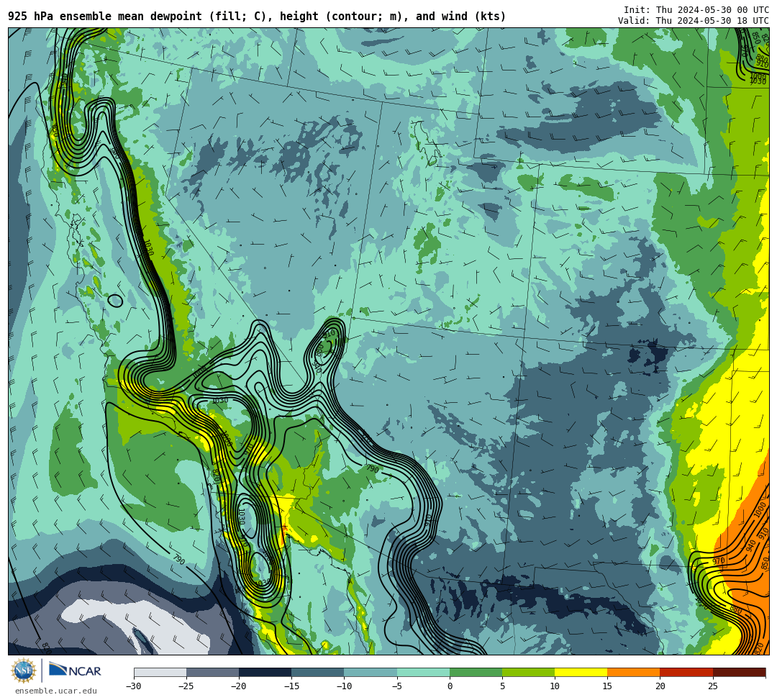Click the 10 colorbar tick label
The width and height of the screenshot is (777, 700).
[x=555, y=686]
